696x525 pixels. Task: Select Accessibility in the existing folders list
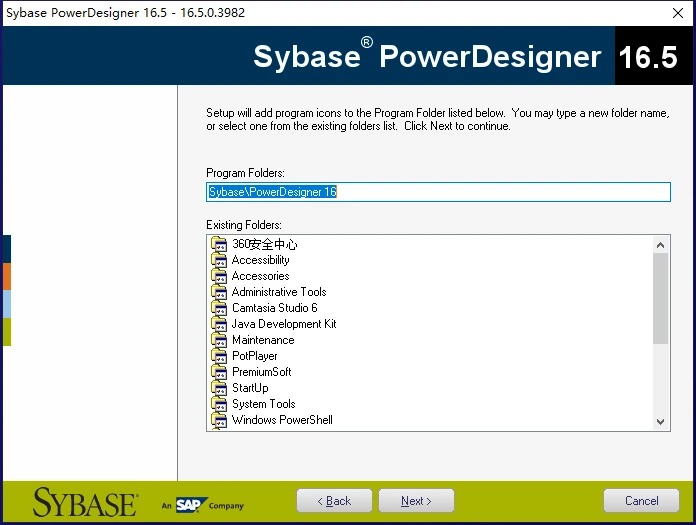261,260
